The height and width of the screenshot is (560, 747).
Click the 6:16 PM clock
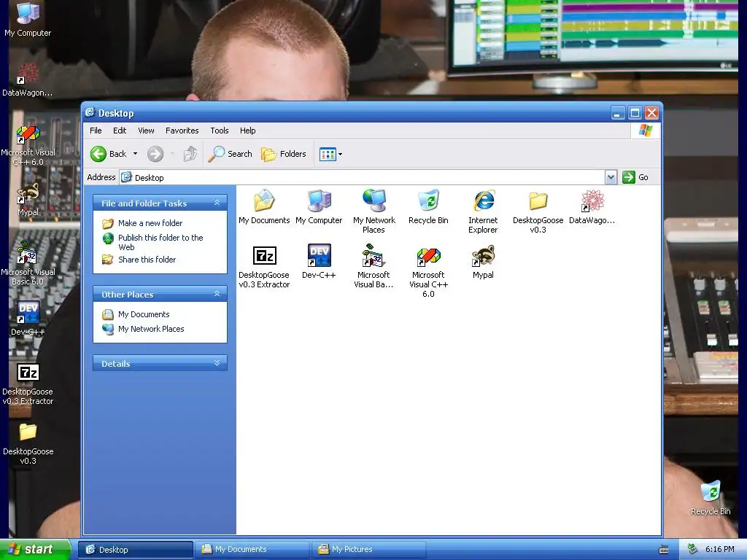tap(720, 549)
